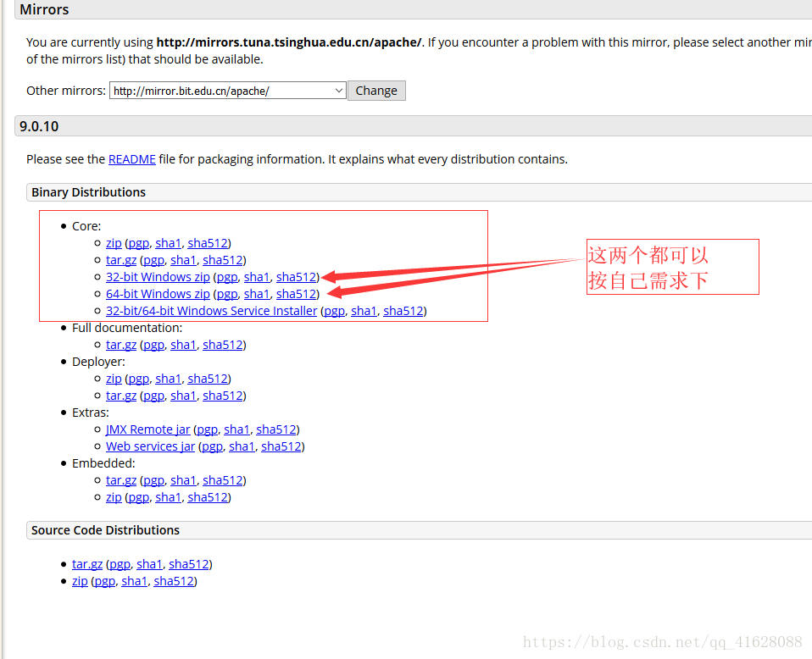The height and width of the screenshot is (659, 812).
Task: Open Full documentation pgp signature
Action: [153, 345]
